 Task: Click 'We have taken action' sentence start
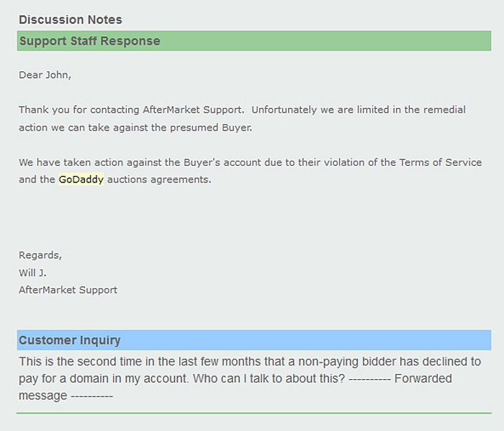(x=71, y=162)
